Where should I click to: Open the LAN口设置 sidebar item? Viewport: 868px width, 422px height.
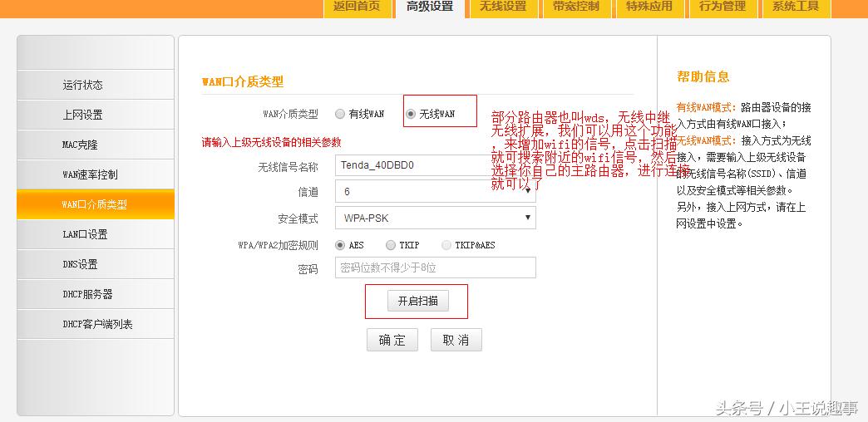pos(96,234)
